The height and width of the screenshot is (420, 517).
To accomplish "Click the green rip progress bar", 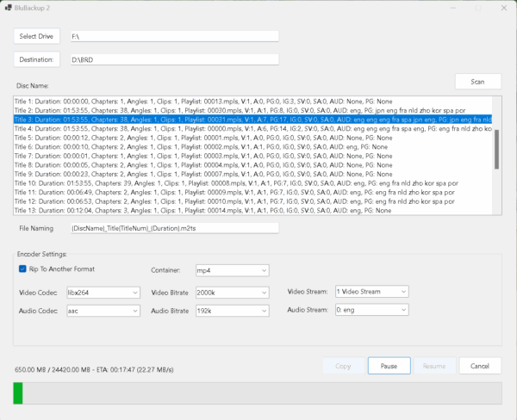I will click(258, 393).
